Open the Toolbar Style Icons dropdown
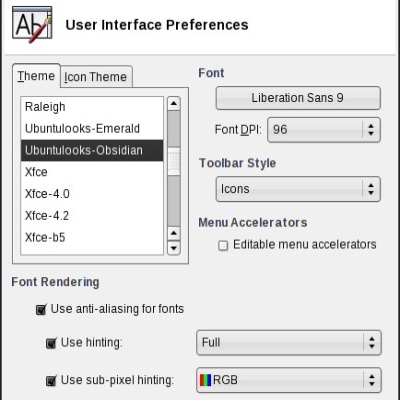This screenshot has width=400, height=400. click(x=298, y=189)
